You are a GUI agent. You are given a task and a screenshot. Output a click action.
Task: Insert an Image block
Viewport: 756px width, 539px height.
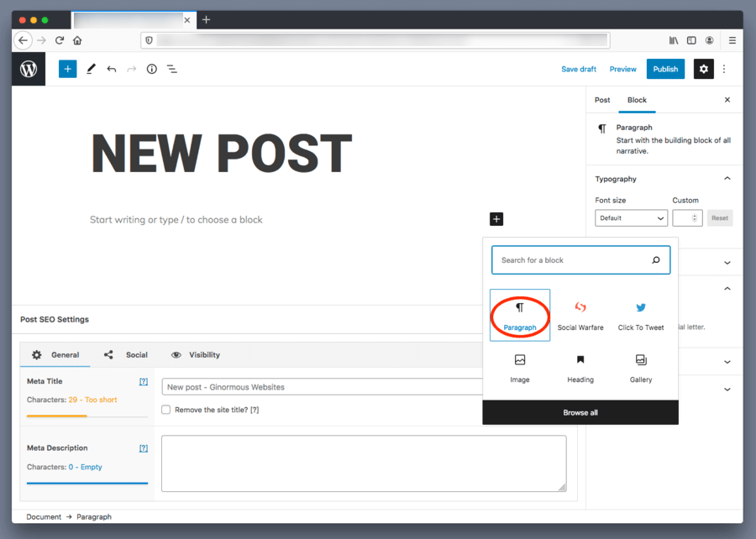[x=520, y=369]
